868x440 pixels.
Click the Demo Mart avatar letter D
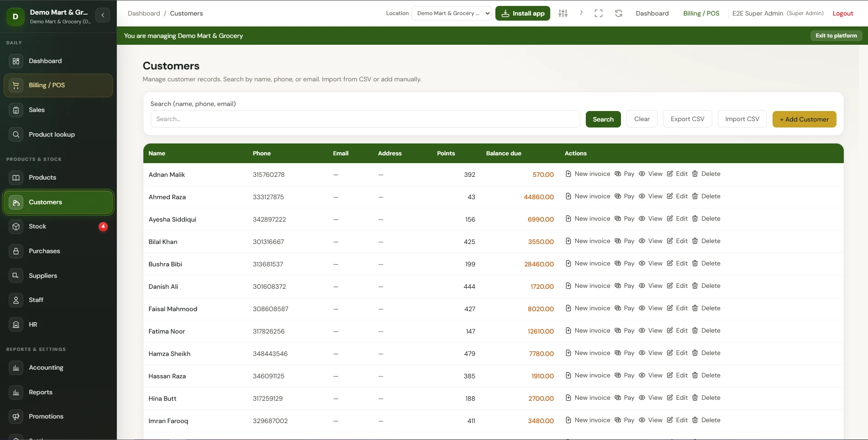point(16,16)
